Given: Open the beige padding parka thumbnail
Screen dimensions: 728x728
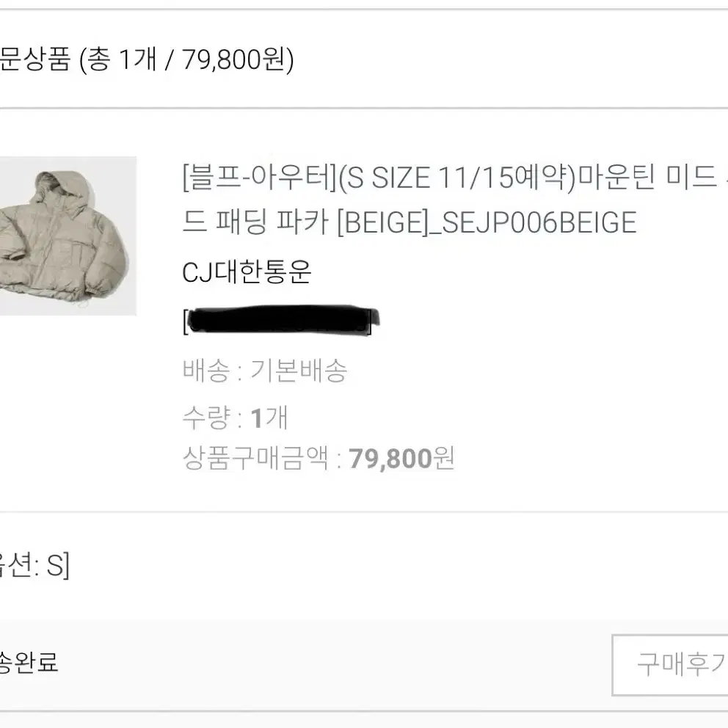Looking at the screenshot, I should 68,236.
